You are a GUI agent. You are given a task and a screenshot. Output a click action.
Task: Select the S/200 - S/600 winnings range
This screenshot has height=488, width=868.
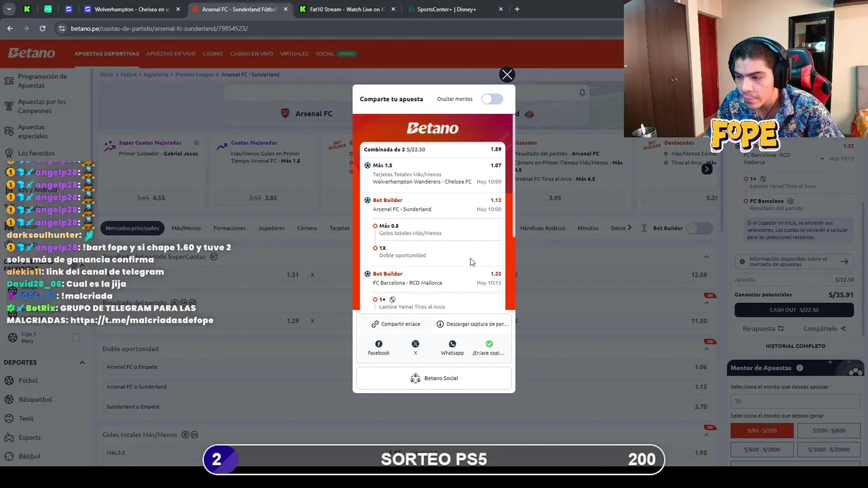point(829,430)
